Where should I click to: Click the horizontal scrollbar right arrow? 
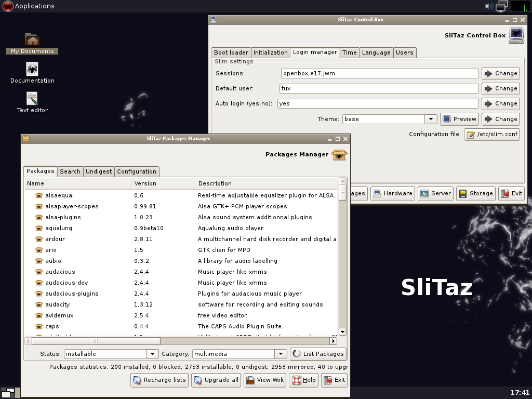click(333, 341)
